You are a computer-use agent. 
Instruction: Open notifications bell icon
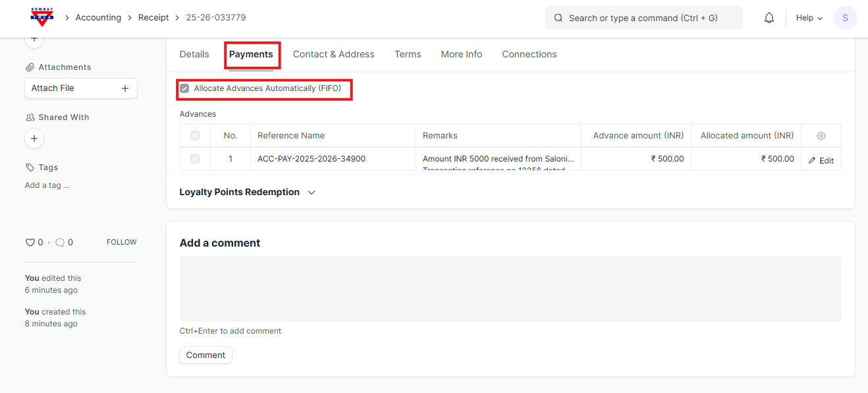769,18
